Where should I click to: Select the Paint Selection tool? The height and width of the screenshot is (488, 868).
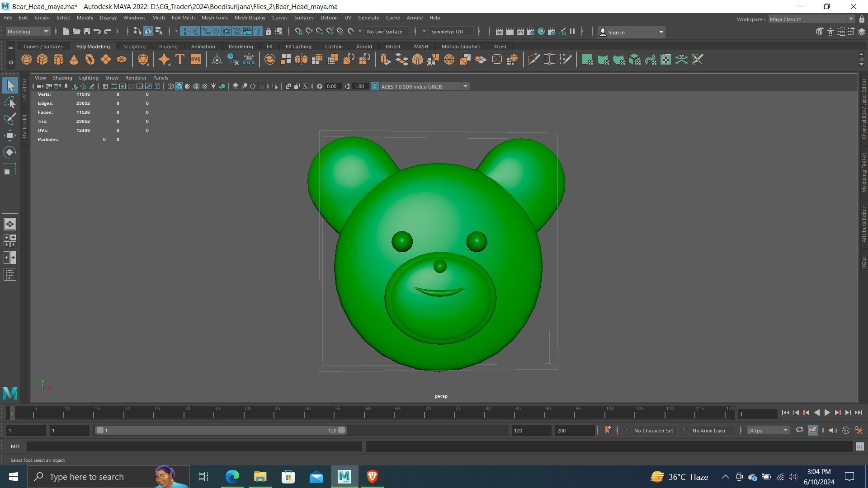coord(10,119)
